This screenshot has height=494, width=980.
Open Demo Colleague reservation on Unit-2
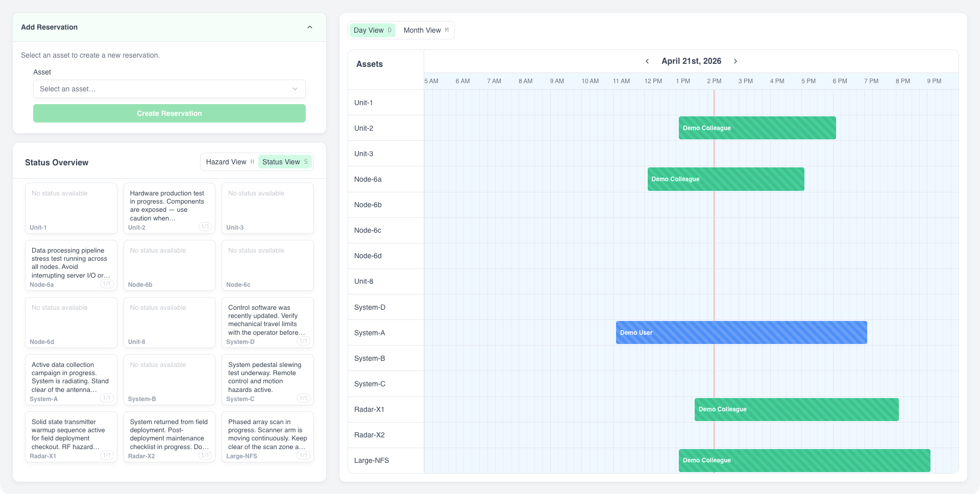[757, 128]
